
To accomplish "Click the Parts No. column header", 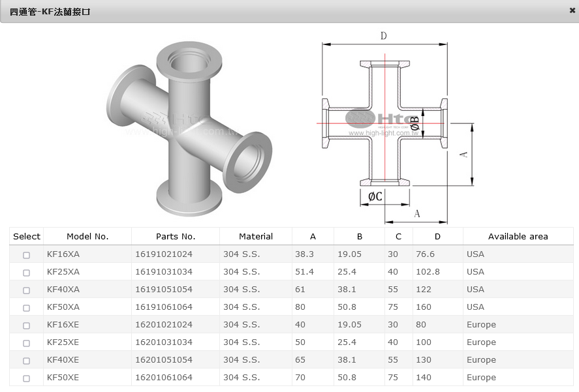I will tap(176, 236).
